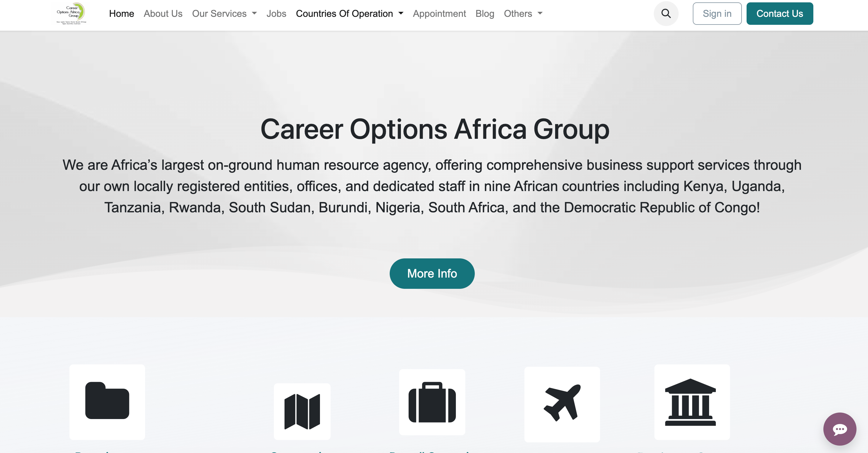This screenshot has width=868, height=453.
Task: Open the About Us page
Action: tap(163, 14)
